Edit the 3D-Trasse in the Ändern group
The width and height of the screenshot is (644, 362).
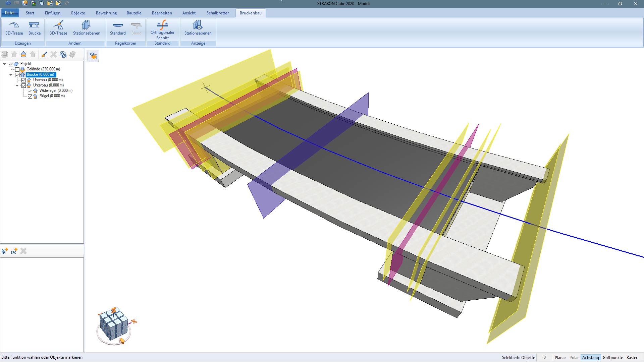58,28
